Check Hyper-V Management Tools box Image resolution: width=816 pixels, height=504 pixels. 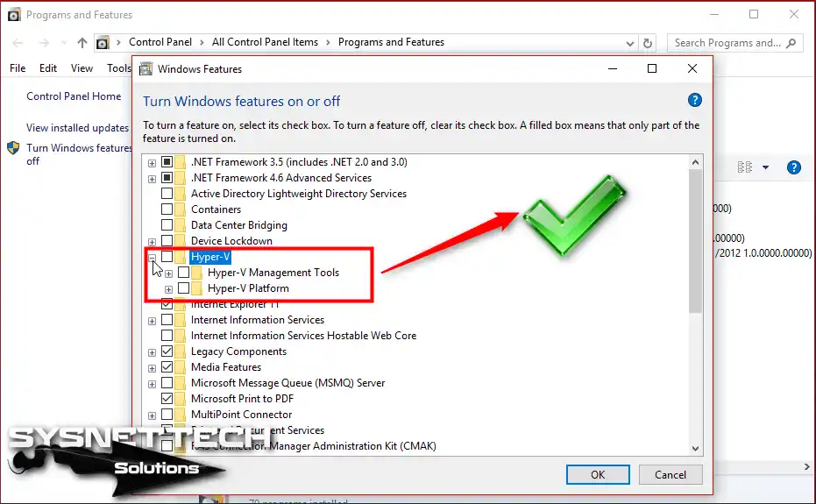click(x=183, y=273)
